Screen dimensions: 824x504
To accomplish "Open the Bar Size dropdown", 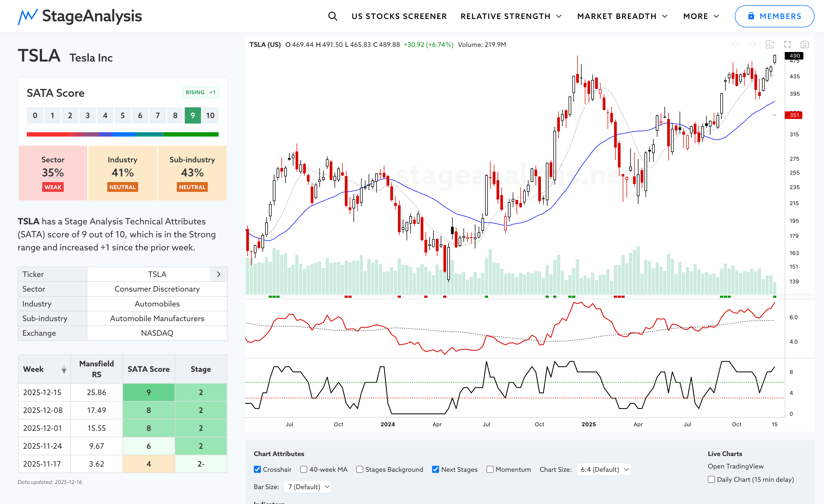I will click(x=308, y=487).
